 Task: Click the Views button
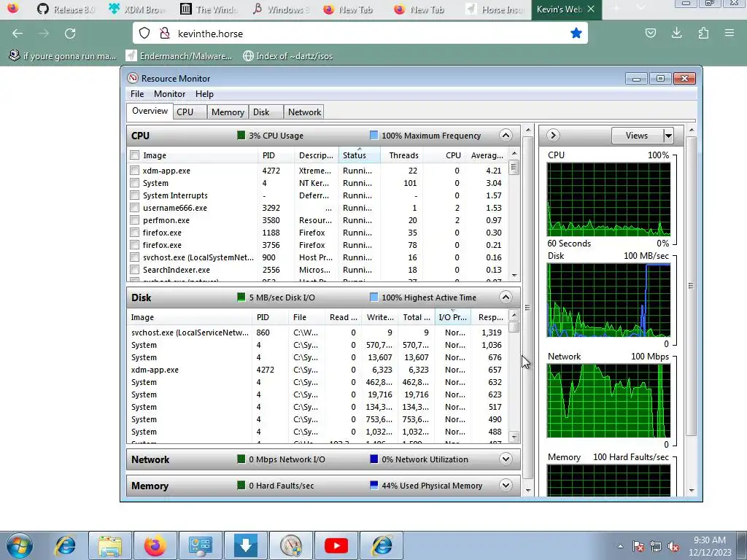[x=637, y=136]
